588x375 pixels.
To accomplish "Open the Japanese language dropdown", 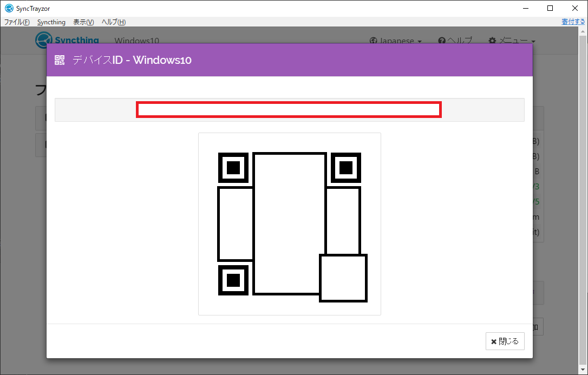I will [x=396, y=41].
